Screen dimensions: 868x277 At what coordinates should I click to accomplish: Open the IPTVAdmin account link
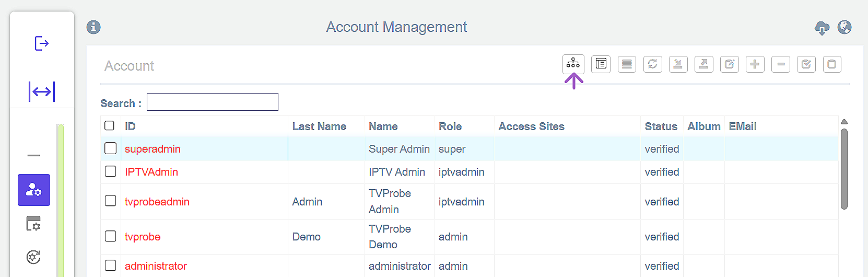151,172
